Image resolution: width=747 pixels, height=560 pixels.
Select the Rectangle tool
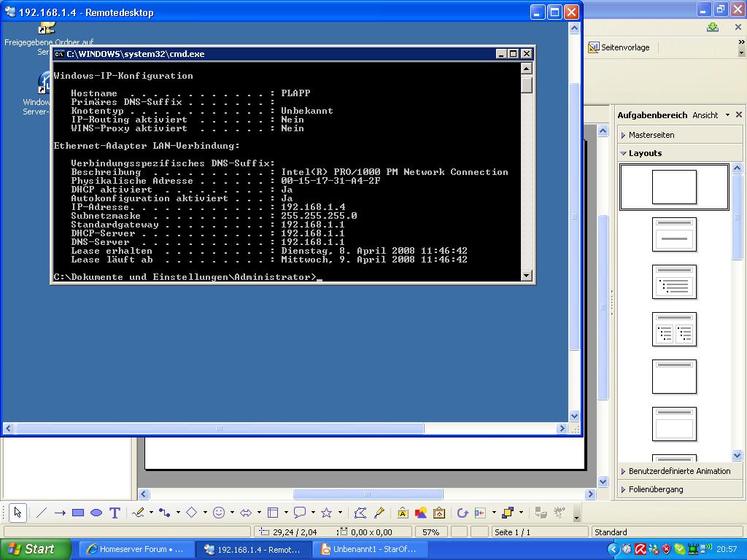point(78,513)
